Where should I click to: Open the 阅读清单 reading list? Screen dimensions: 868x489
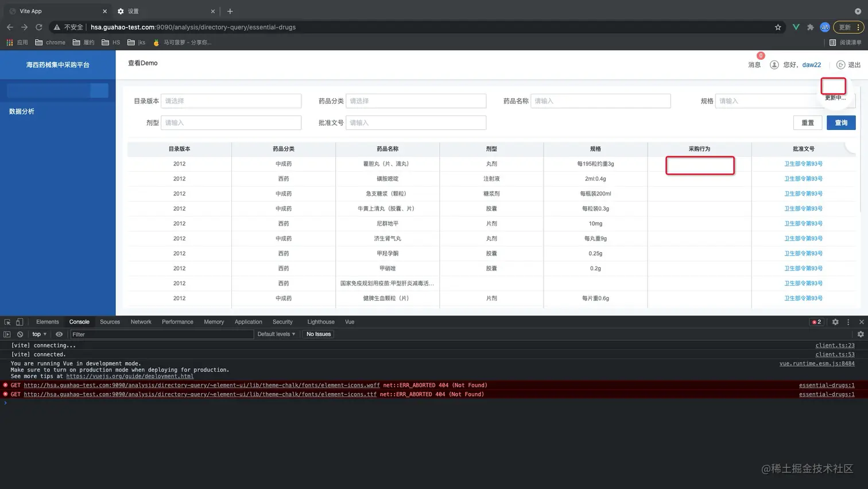coord(845,43)
